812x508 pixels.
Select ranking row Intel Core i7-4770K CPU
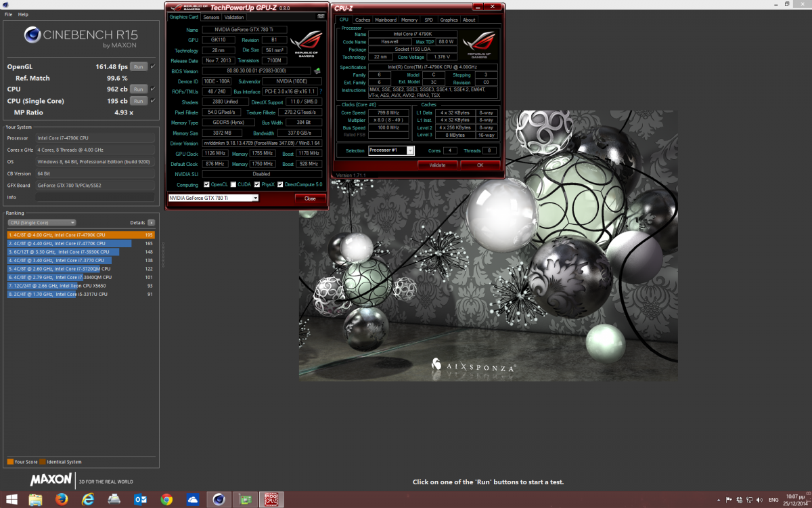(81, 243)
